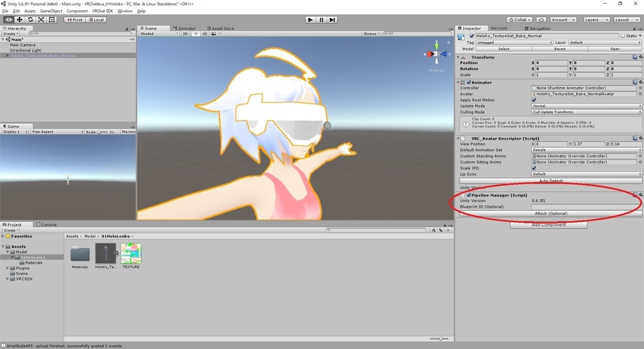Step one frame forward
Image resolution: width=644 pixels, height=349 pixels.
coord(332,19)
